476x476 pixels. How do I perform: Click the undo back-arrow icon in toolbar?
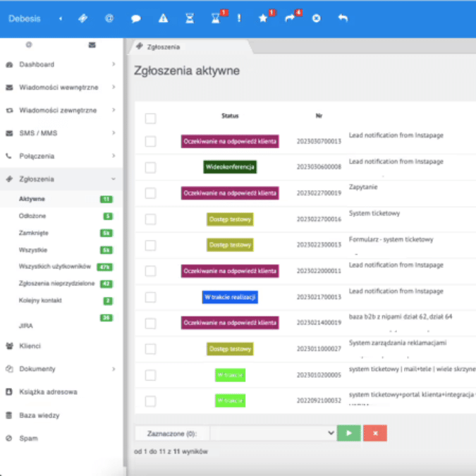[x=343, y=19]
